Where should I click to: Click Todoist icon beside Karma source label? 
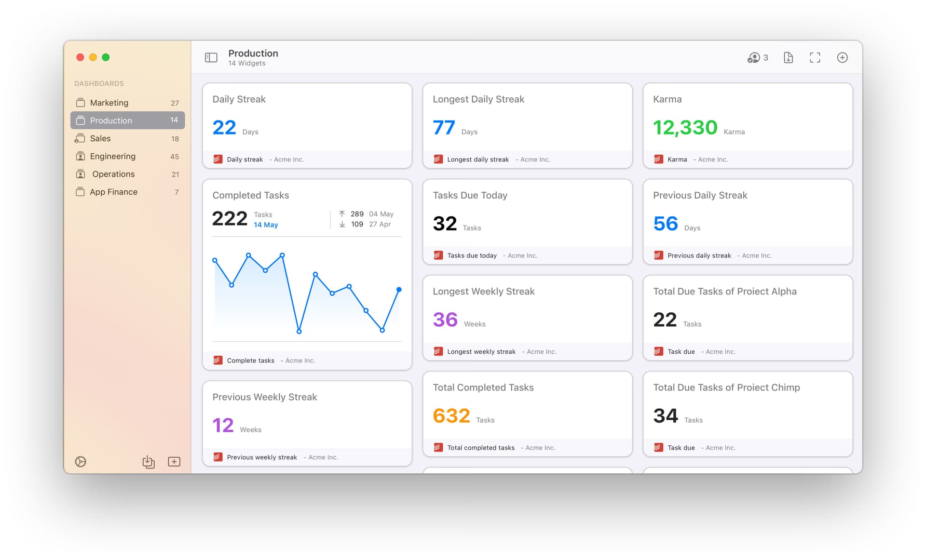658,159
